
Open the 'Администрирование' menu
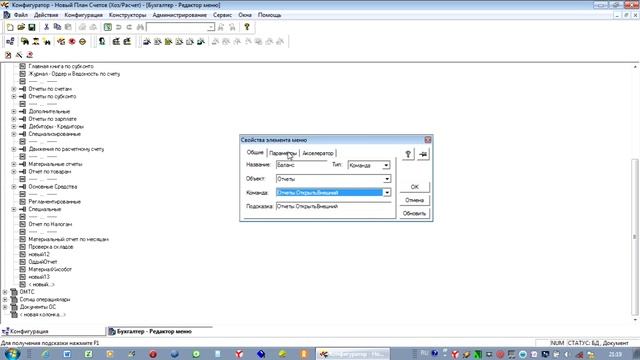coord(180,15)
